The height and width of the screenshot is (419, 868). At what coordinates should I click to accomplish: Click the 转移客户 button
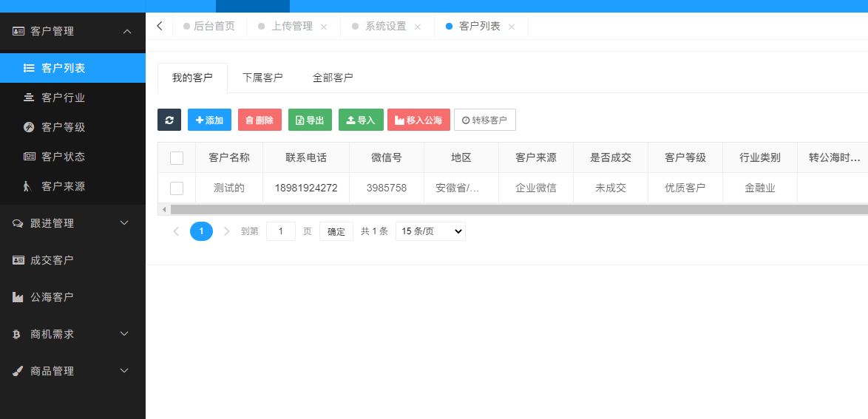pyautogui.click(x=484, y=120)
